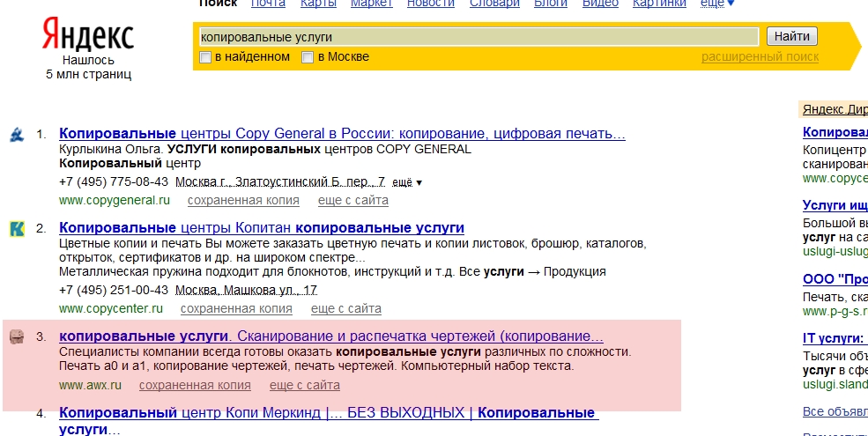This screenshot has width=868, height=436.
Task: Click the awx.ru result favicon
Action: [x=17, y=336]
